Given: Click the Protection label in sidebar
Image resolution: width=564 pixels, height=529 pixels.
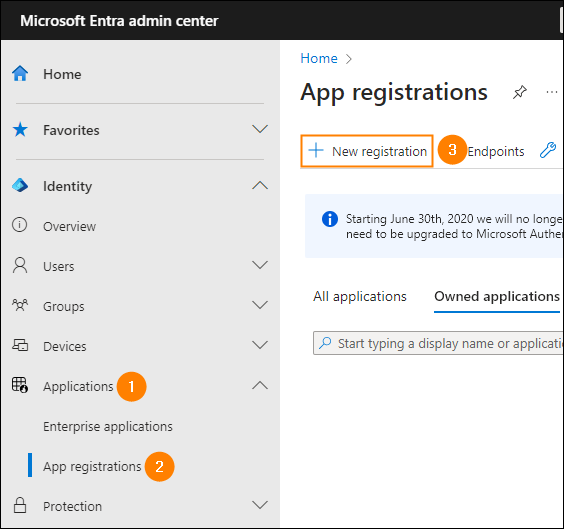Looking at the screenshot, I should click(x=73, y=506).
